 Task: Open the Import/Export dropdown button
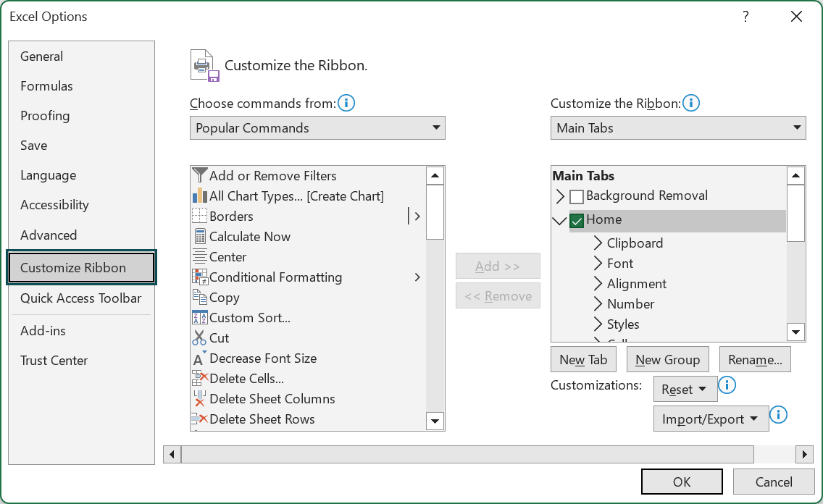(x=711, y=419)
